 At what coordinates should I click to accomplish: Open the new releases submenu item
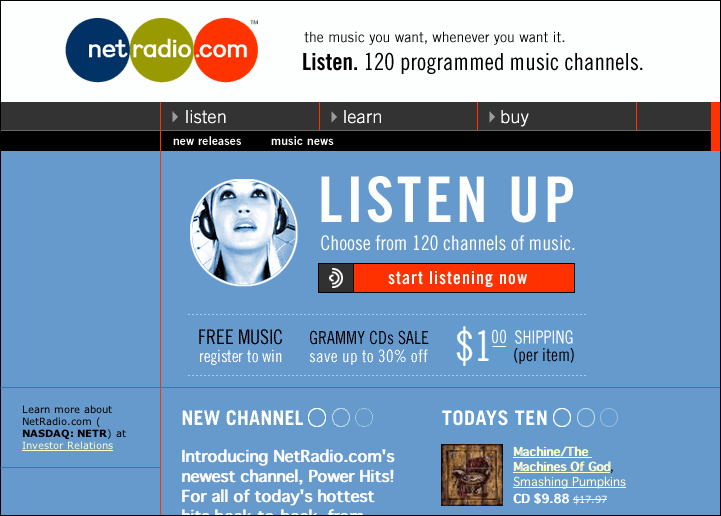pos(207,141)
